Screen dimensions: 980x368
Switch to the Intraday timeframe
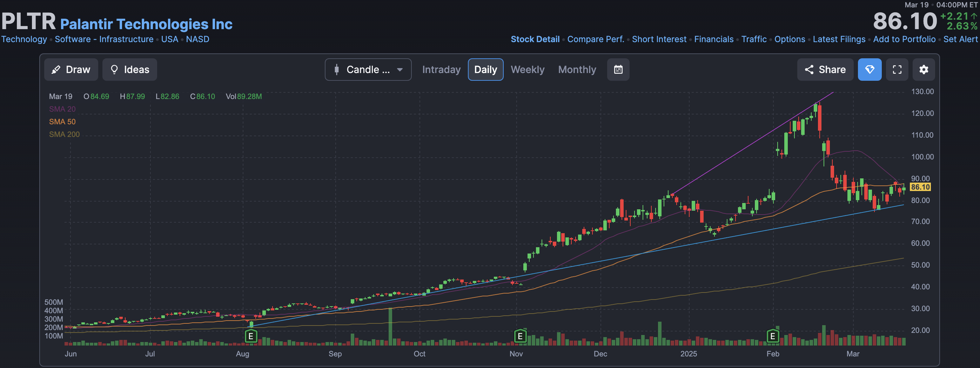point(441,69)
